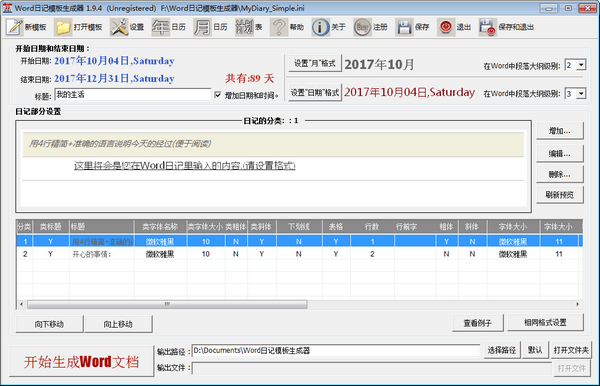This screenshot has width=600, height=386.
Task: Click the 类标题 column header
Action: pyautogui.click(x=51, y=227)
